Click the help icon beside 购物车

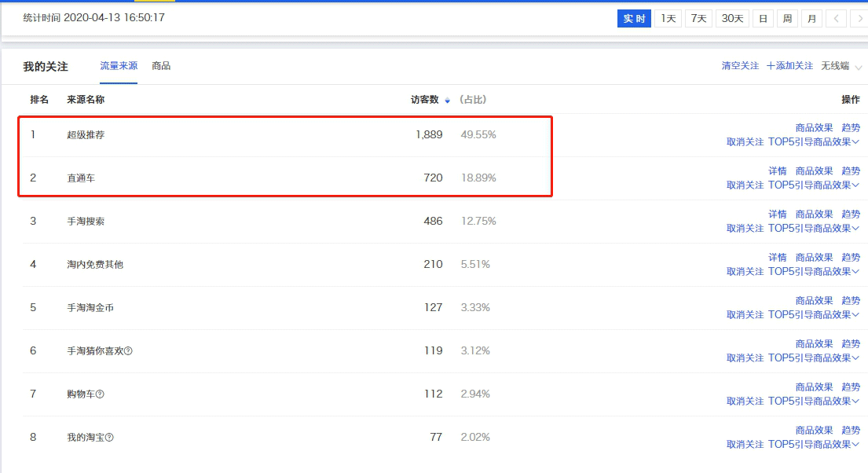(100, 394)
